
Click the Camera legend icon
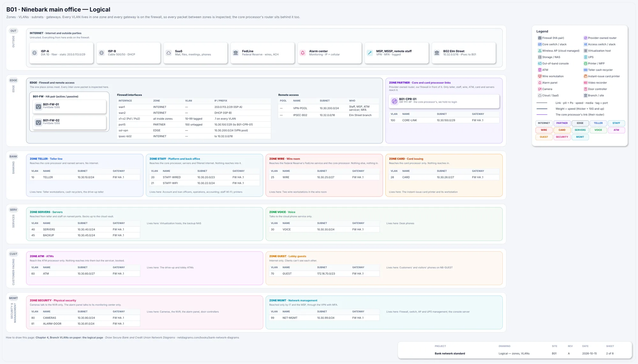pyautogui.click(x=540, y=89)
